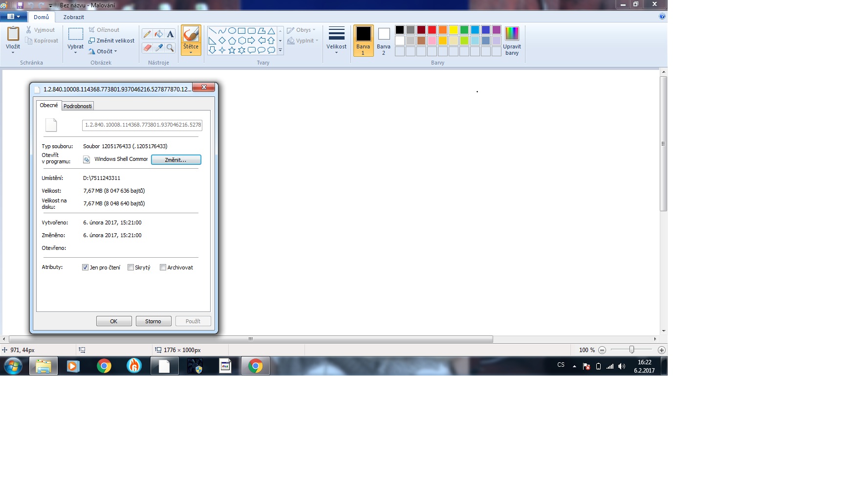Open File Explorer from the taskbar
Screen dimensions: 868x489
[x=43, y=366]
